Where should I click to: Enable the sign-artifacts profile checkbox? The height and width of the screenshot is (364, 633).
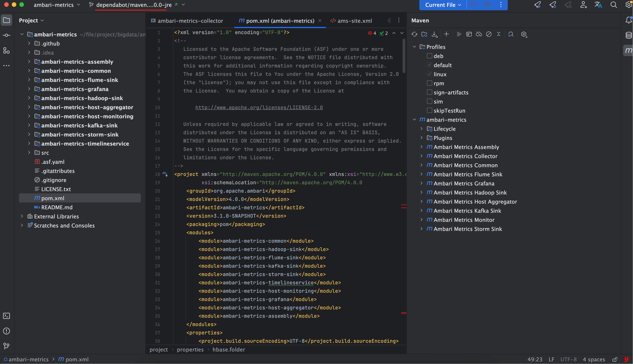point(429,92)
